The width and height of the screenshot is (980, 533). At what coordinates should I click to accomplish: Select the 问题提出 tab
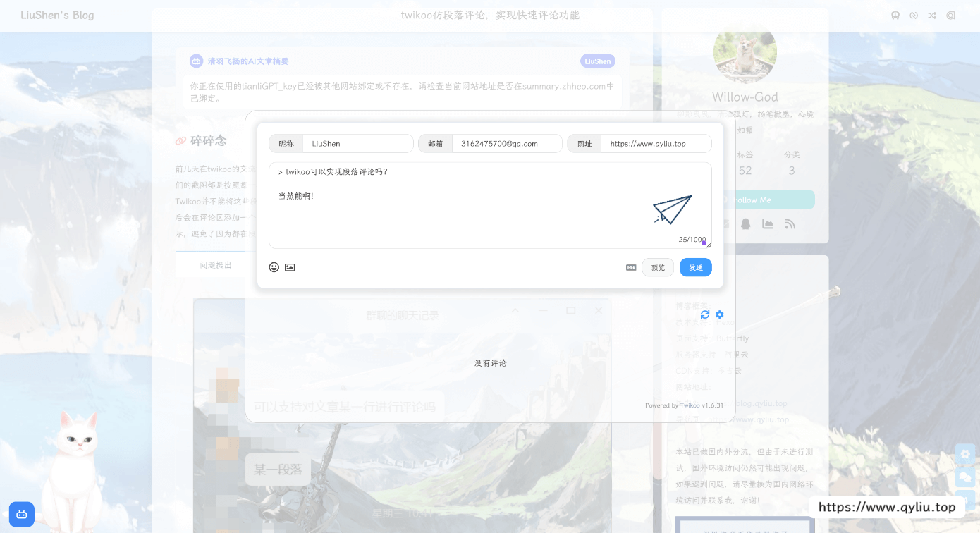click(x=216, y=265)
